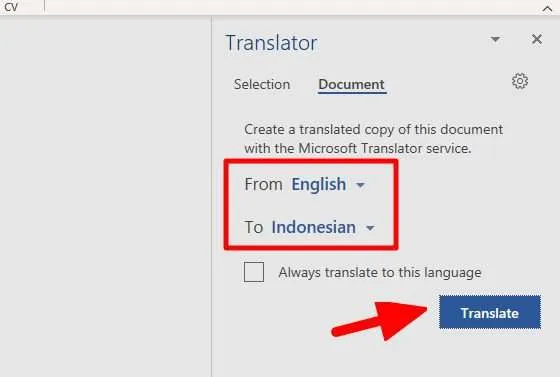Viewport: 560px width, 377px height.
Task: Click the Create a translated copy description text
Action: tap(373, 139)
